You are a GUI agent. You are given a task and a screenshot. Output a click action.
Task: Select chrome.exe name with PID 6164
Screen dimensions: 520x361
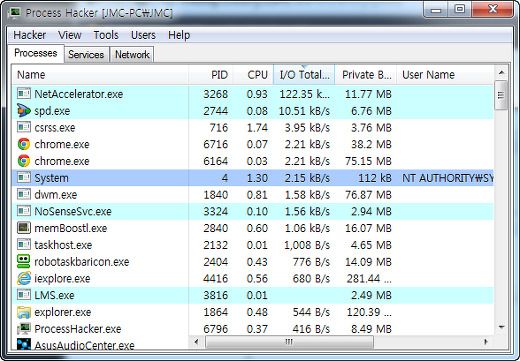(x=62, y=161)
